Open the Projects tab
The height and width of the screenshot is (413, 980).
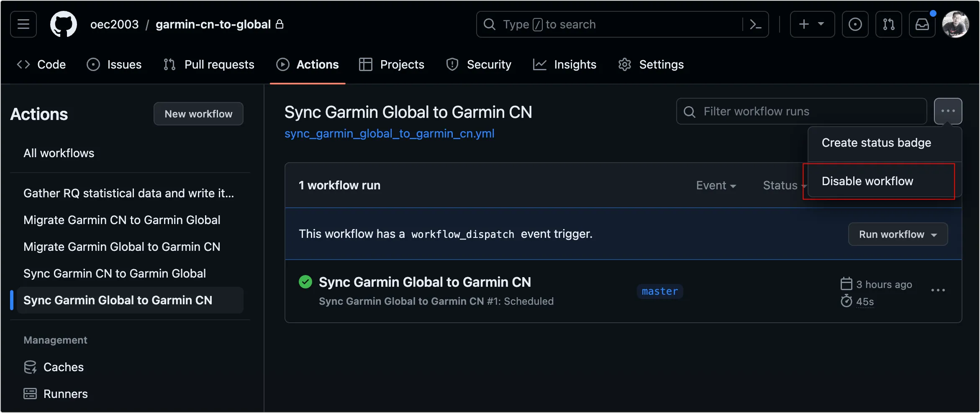click(392, 64)
